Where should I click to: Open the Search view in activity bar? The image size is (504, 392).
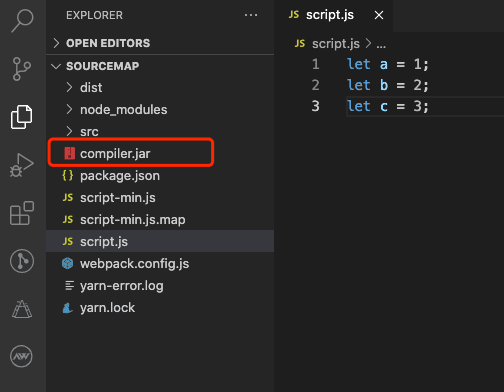(x=22, y=21)
